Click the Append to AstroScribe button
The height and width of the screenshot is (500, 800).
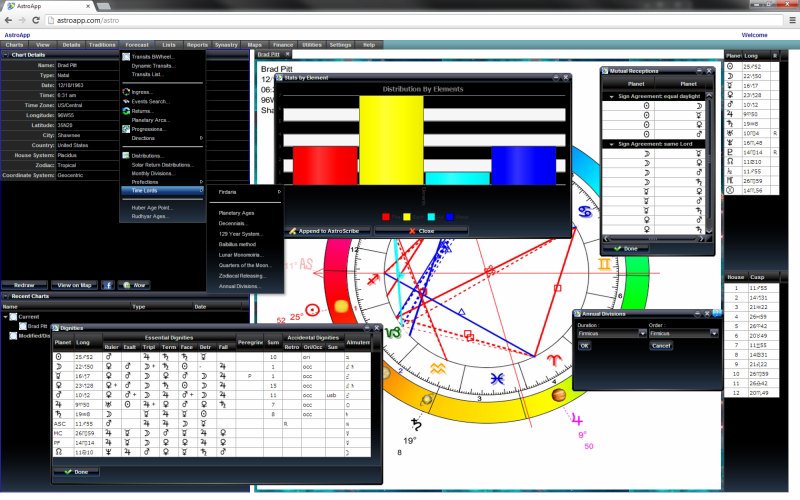(x=328, y=230)
